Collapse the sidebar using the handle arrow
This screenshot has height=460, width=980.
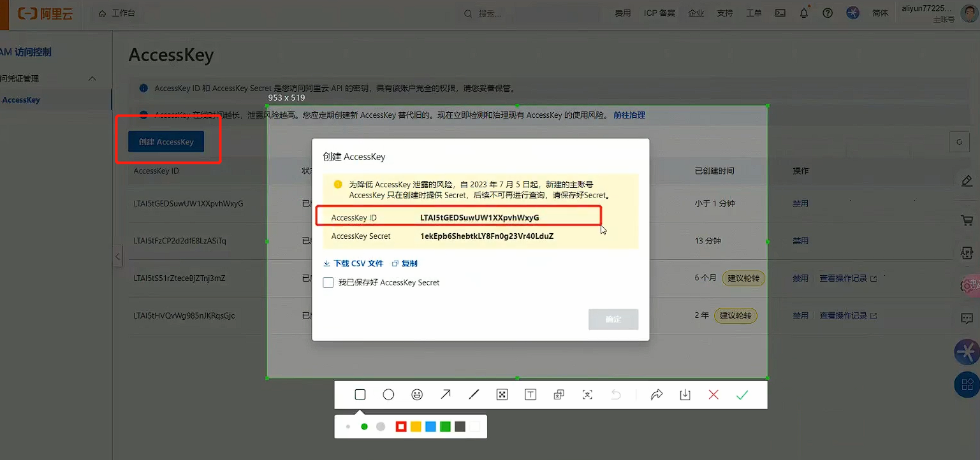[x=118, y=256]
